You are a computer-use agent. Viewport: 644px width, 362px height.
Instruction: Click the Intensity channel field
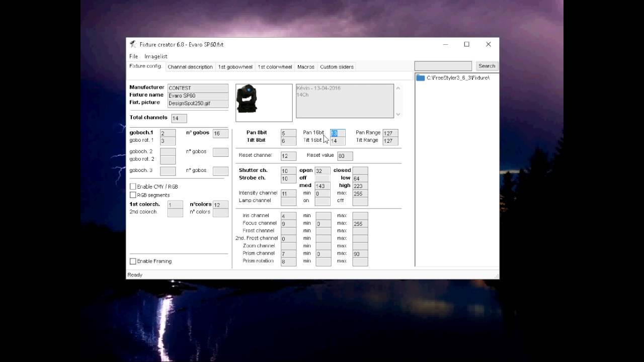click(x=288, y=194)
